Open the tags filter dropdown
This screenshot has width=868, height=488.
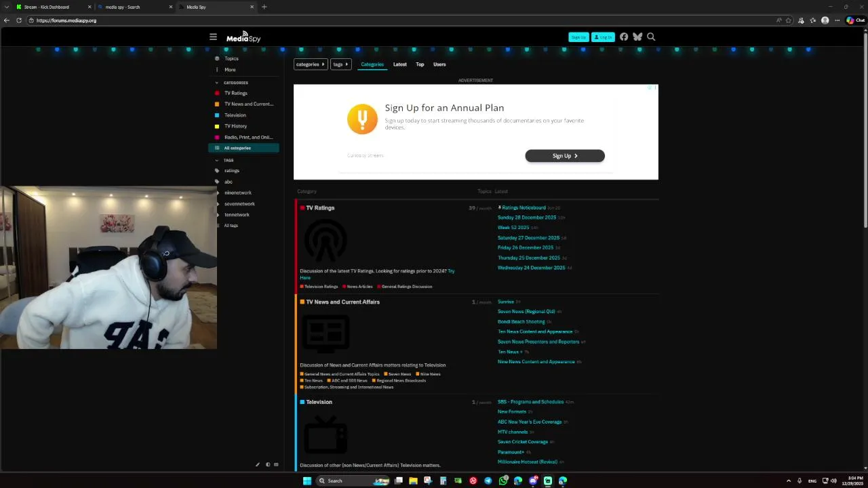click(x=340, y=64)
